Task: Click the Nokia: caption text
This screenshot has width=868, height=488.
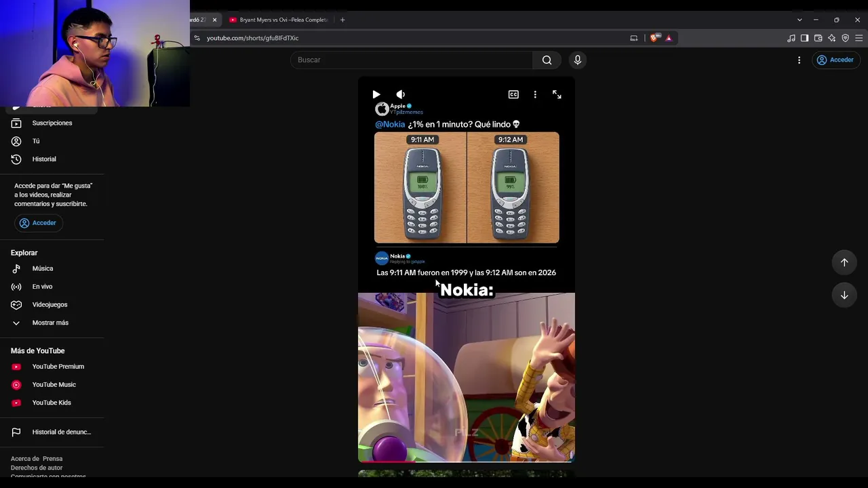Action: (x=467, y=290)
